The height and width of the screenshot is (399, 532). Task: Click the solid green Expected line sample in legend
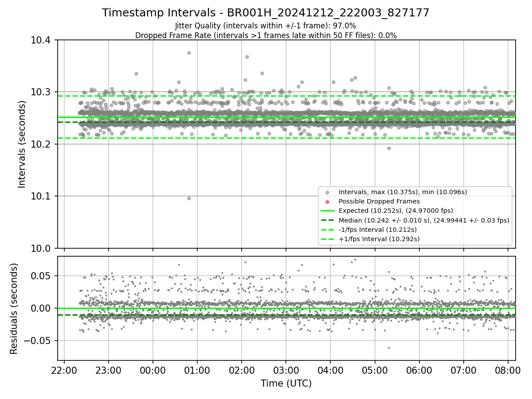(x=327, y=211)
